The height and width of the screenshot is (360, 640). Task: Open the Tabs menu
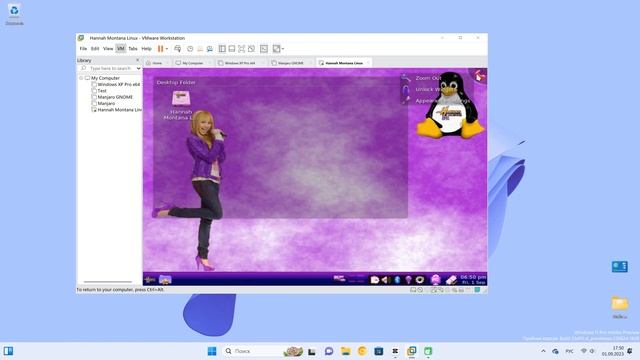click(x=133, y=49)
